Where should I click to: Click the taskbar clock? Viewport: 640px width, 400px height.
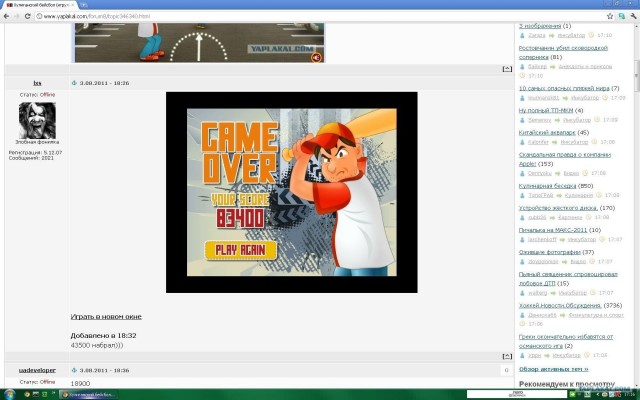(630, 394)
